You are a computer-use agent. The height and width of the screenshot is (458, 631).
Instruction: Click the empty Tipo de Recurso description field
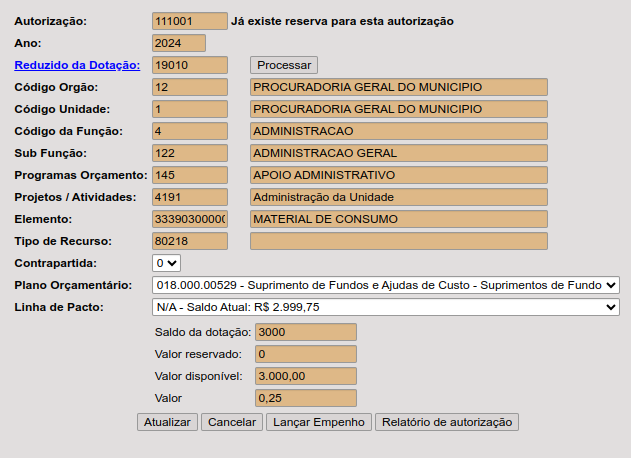point(398,241)
